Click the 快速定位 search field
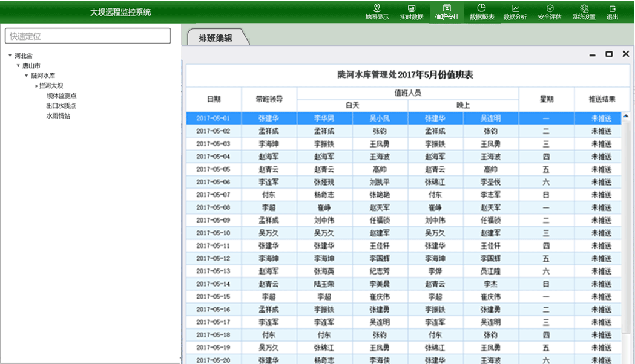The width and height of the screenshot is (635, 364). pos(88,36)
